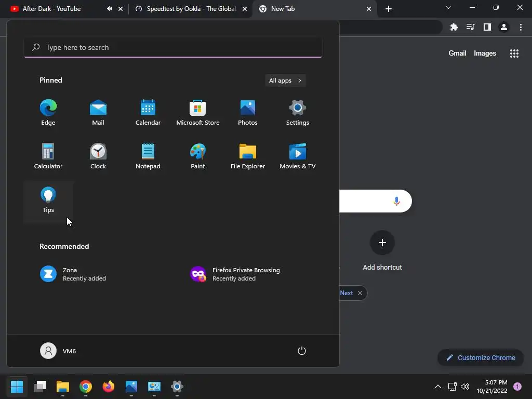Show hidden system tray icons

coord(438,387)
